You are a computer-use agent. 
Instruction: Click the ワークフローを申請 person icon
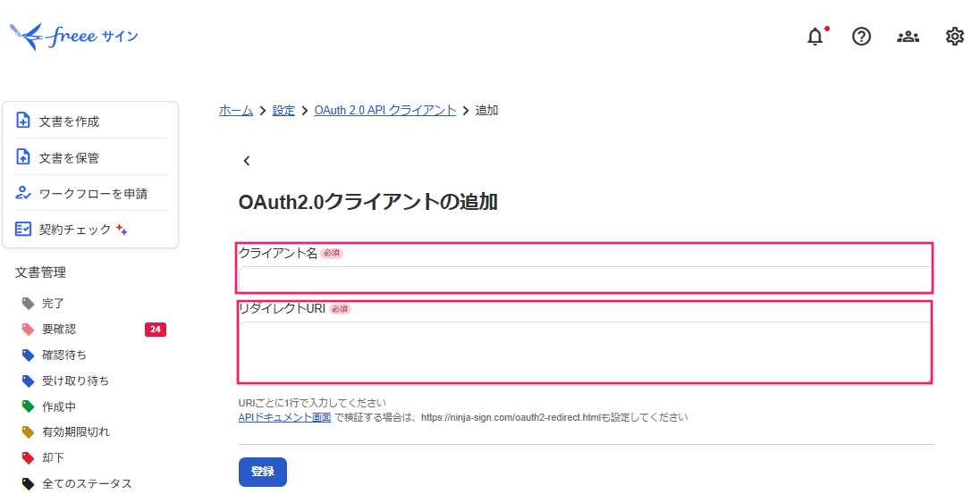[23, 193]
